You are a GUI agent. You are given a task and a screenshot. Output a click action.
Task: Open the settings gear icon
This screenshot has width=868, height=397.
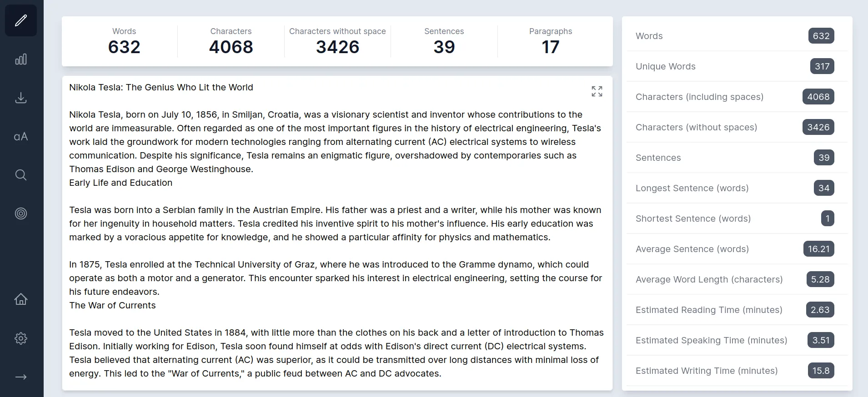(21, 338)
